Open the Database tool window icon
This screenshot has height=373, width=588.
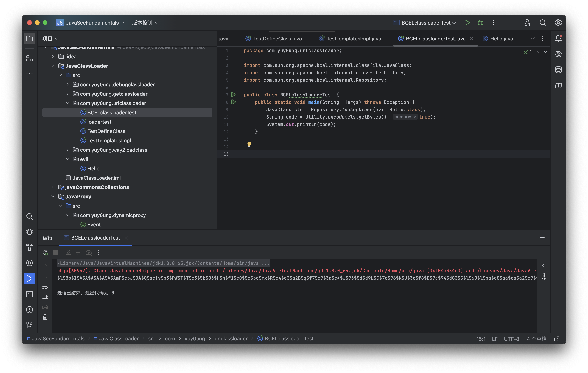click(x=558, y=70)
